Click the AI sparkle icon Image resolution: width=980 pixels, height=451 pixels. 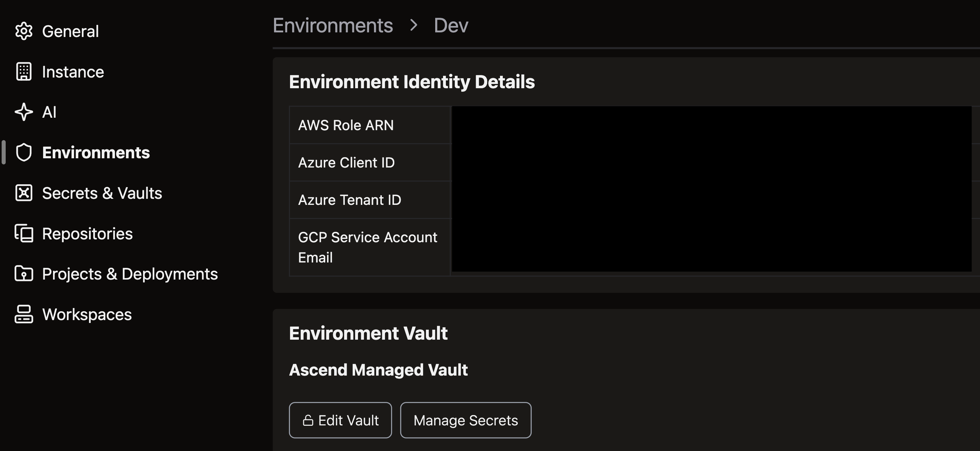[23, 112]
